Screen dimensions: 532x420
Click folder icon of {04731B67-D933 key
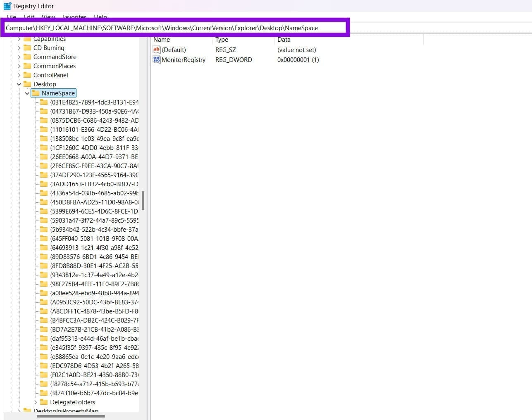pos(44,111)
